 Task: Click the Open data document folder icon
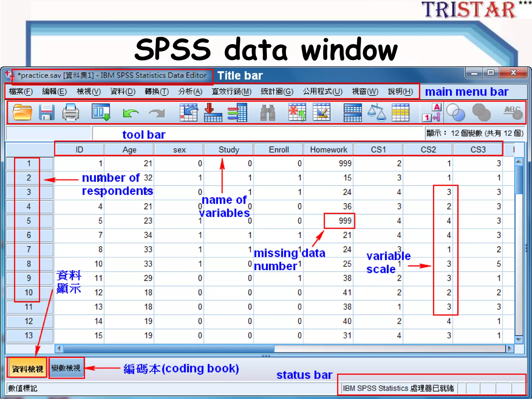tap(22, 112)
